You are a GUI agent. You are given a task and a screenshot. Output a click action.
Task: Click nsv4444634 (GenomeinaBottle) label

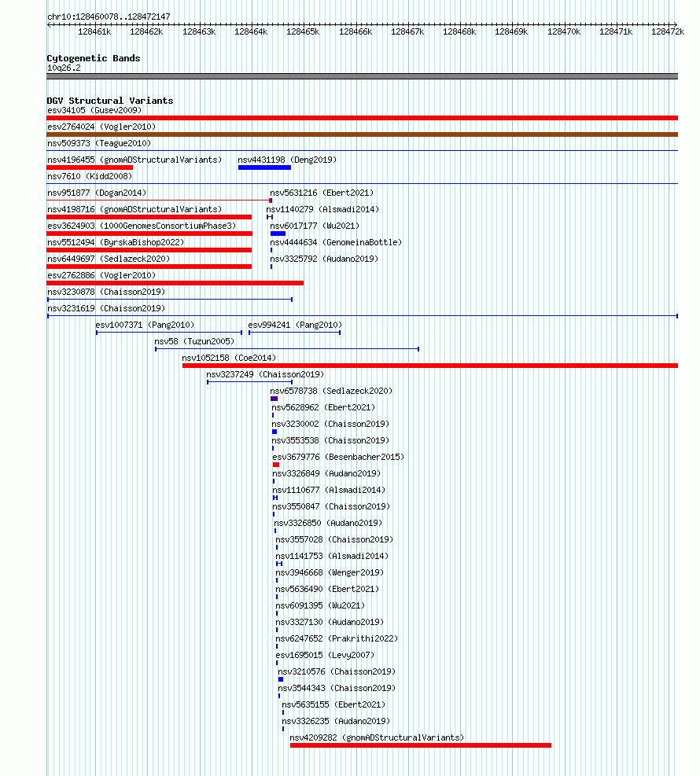point(336,242)
